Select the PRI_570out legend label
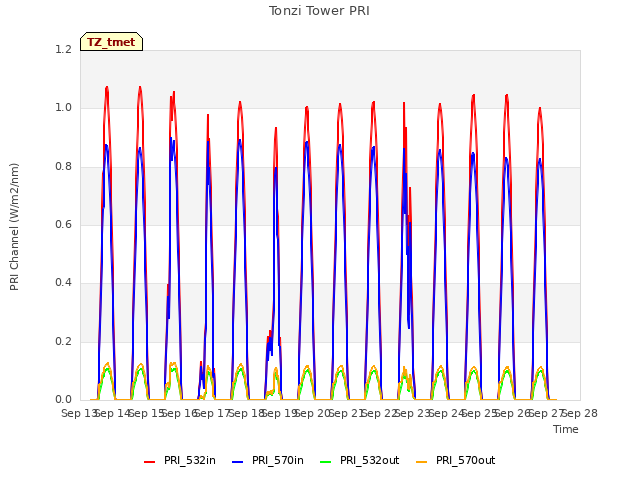The height and width of the screenshot is (480, 640). click(466, 461)
